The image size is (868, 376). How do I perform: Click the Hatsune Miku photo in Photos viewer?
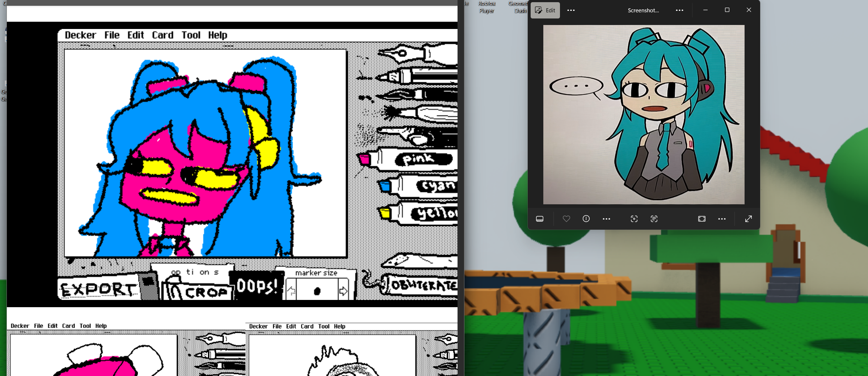point(644,114)
